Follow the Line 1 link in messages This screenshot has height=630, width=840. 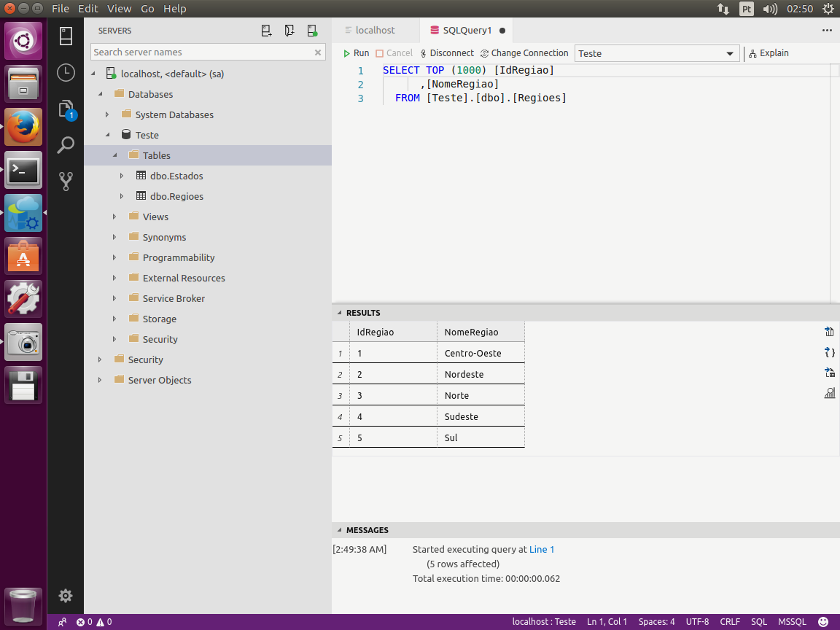click(x=542, y=549)
